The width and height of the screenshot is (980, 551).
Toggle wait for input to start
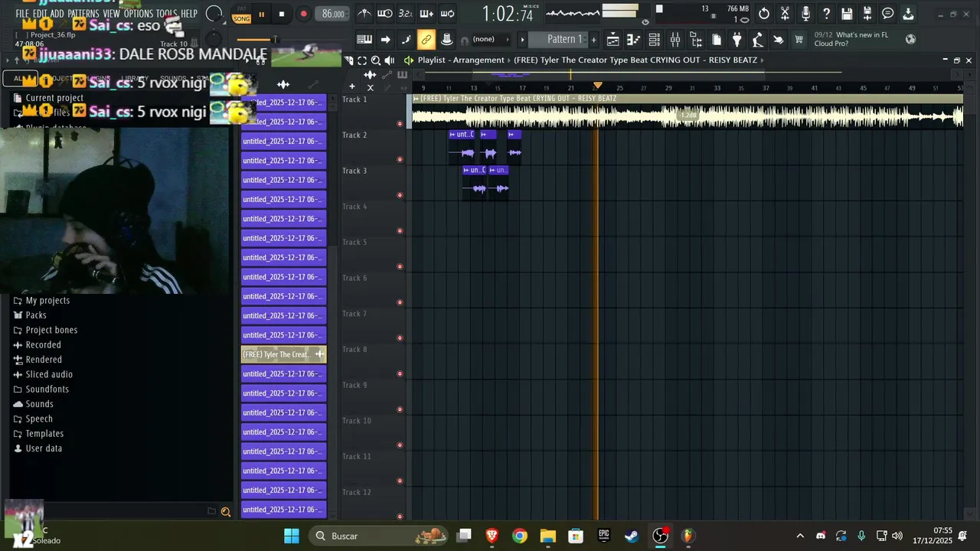tap(385, 14)
